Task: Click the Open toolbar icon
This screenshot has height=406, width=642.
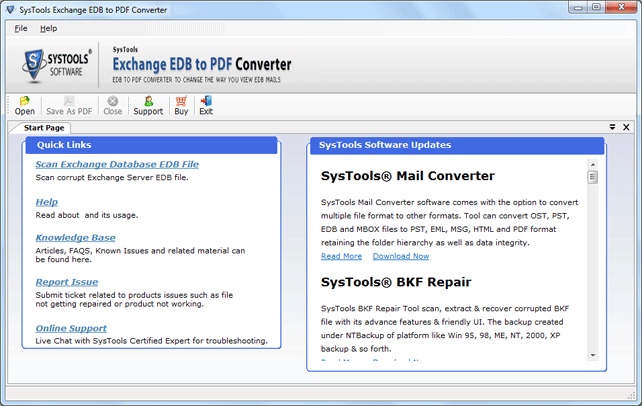Action: point(25,106)
